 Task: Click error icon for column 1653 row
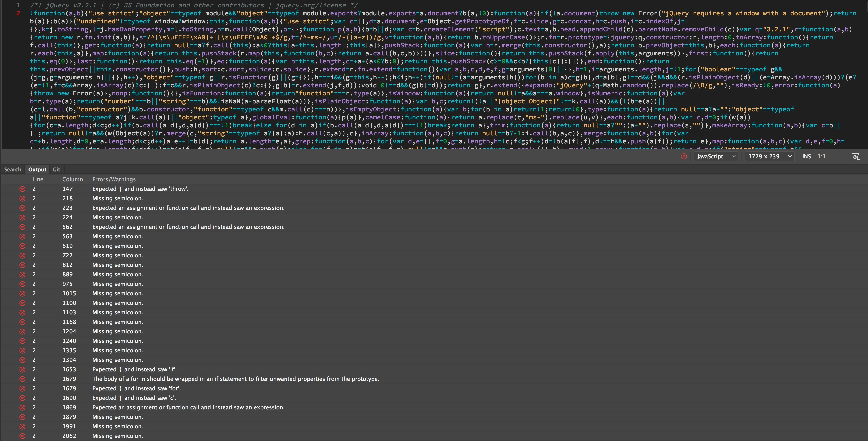(x=22, y=369)
